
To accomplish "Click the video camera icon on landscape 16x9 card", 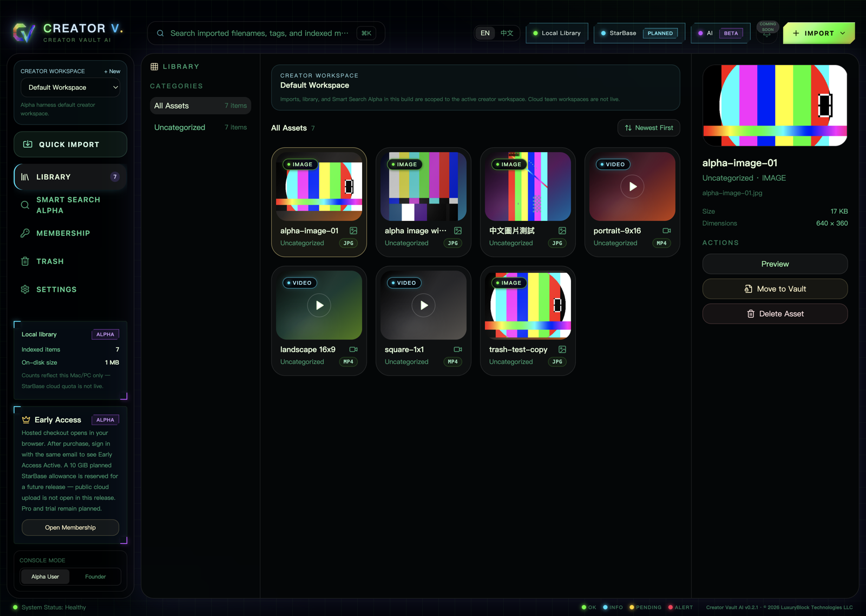I will click(x=353, y=350).
